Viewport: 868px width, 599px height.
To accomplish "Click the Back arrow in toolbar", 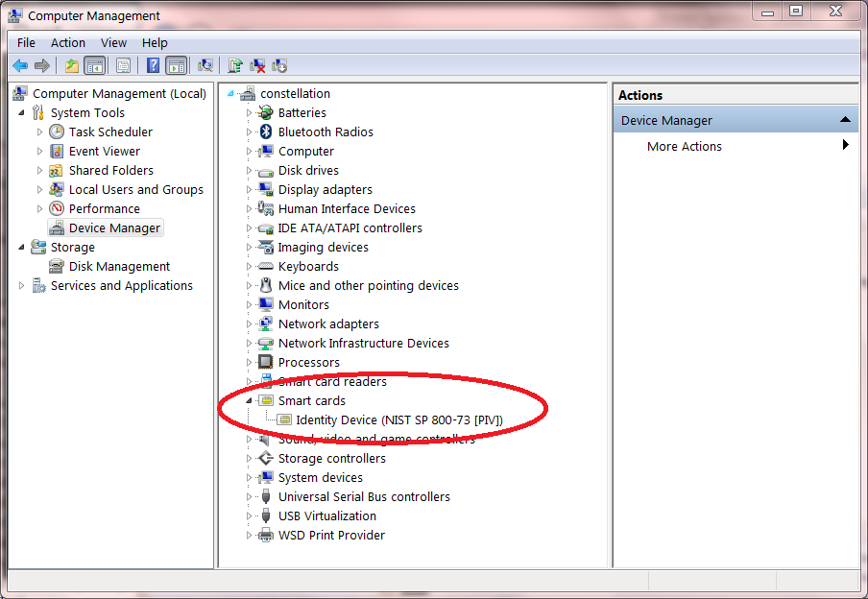I will coord(19,65).
